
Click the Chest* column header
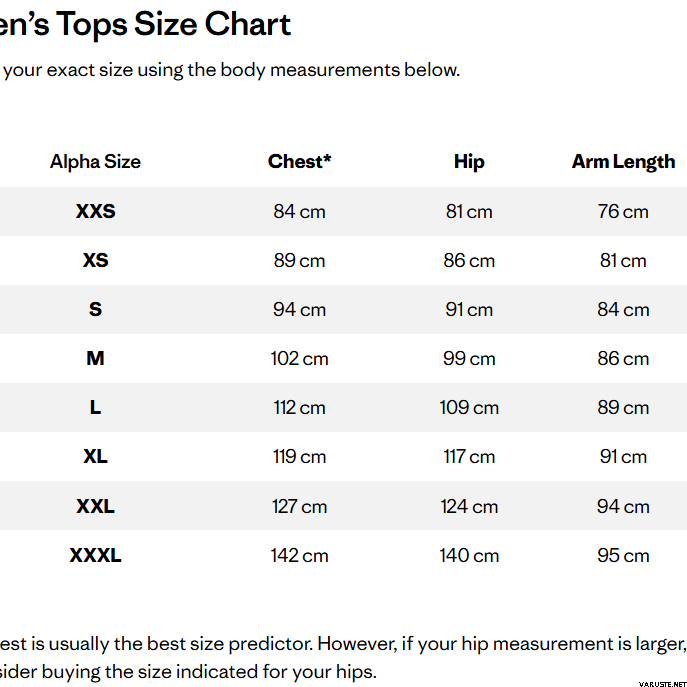[x=299, y=162]
